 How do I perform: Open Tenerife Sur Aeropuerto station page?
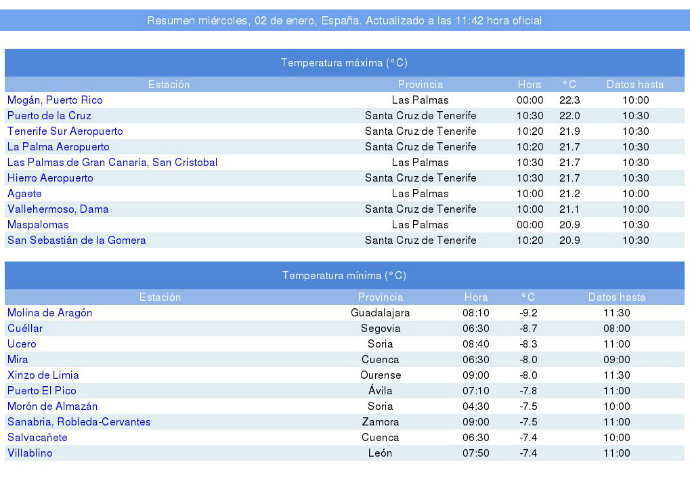tap(65, 131)
